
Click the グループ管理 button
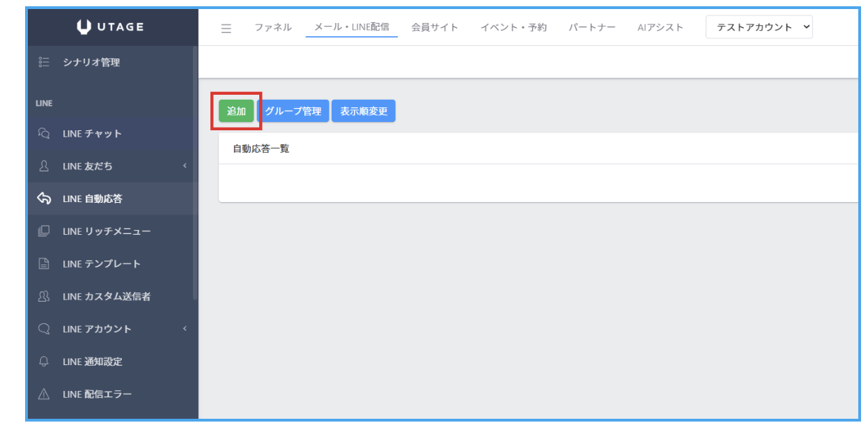[x=293, y=111]
